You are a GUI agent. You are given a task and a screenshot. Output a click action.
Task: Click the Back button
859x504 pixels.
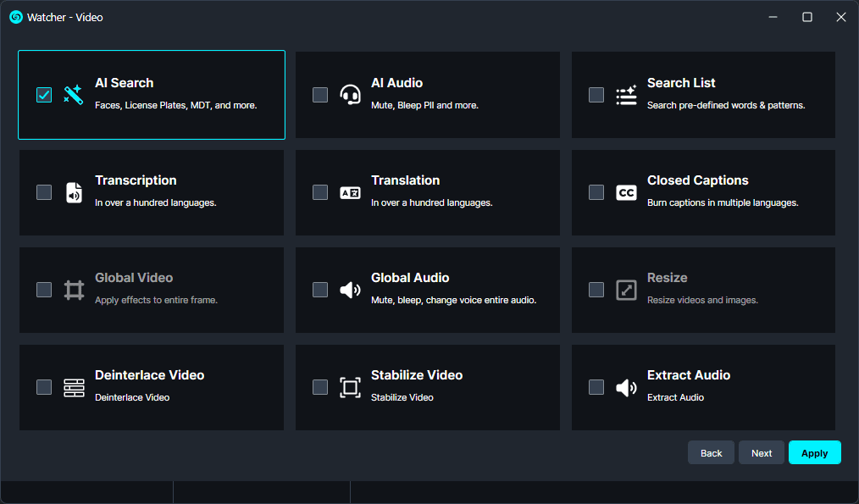(x=711, y=453)
